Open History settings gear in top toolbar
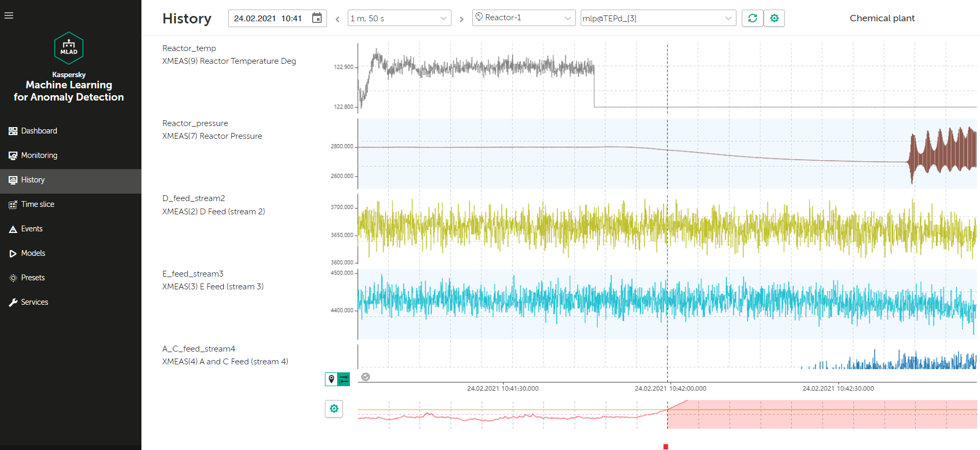Image resolution: width=980 pixels, height=450 pixels. [774, 18]
